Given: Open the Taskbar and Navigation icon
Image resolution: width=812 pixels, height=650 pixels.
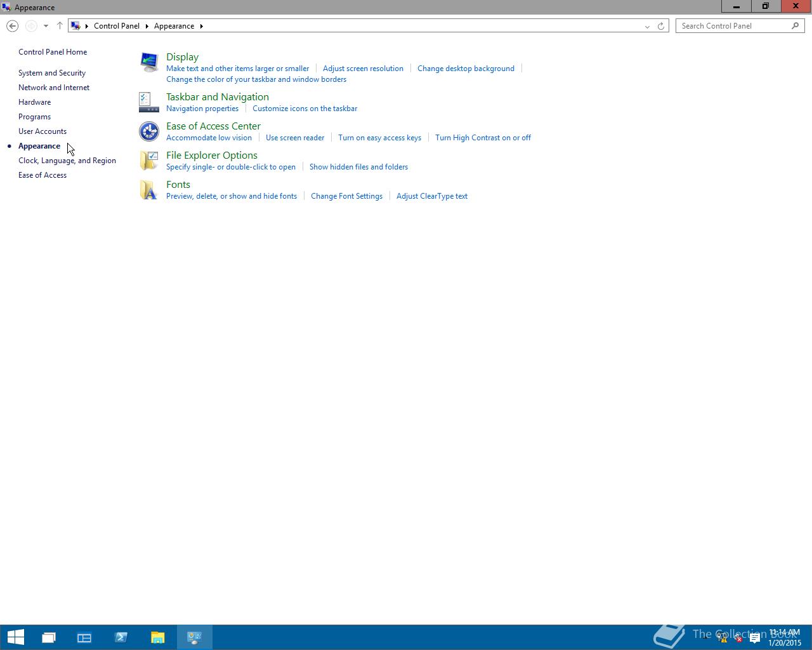Looking at the screenshot, I should (149, 102).
